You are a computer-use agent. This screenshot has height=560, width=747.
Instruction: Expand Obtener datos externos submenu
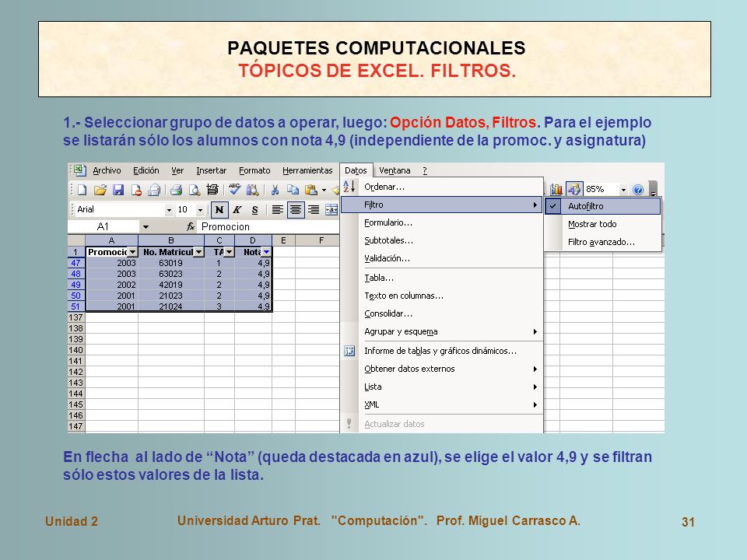coord(442,369)
